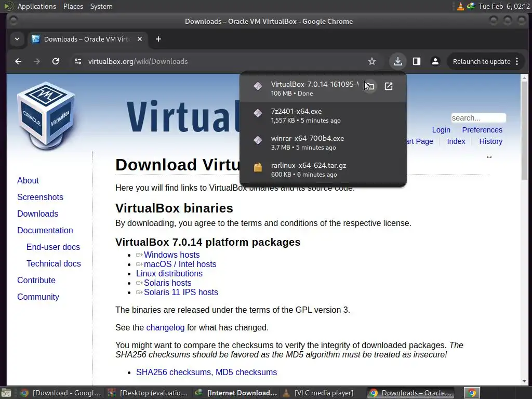Viewport: 532px width, 399px height.
Task: Toggle page width double-arrow icon
Action: 489,157
